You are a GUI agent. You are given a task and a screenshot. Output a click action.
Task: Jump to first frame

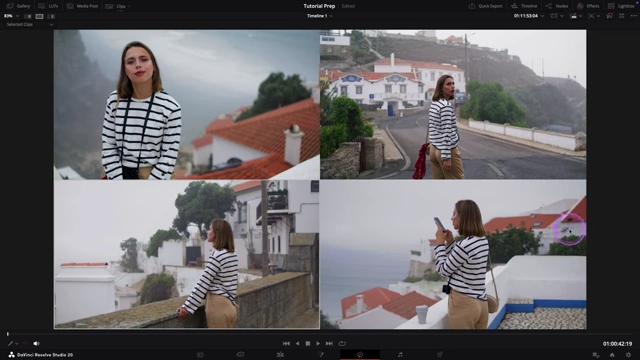point(286,344)
